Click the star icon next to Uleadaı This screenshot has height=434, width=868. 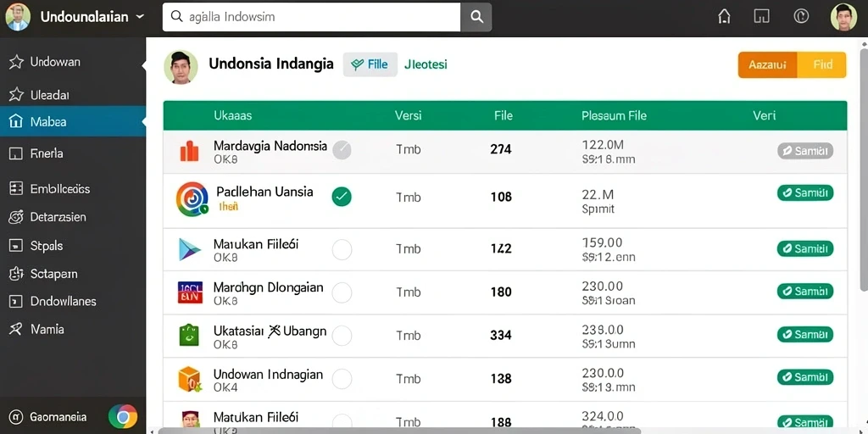16,95
